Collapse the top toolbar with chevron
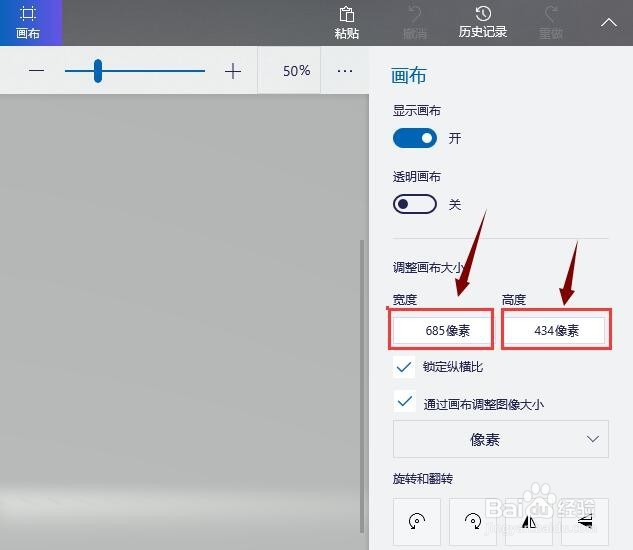This screenshot has width=633, height=550. (x=608, y=23)
